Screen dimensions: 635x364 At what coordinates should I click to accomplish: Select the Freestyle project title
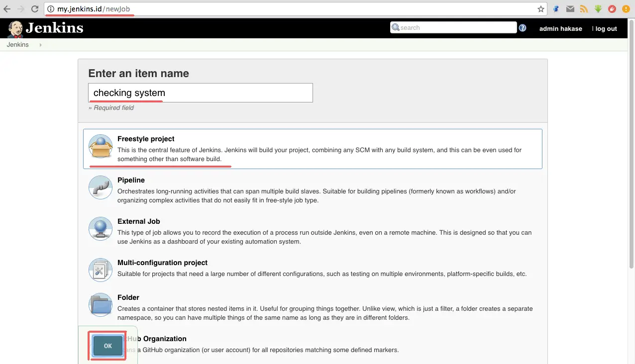point(146,139)
